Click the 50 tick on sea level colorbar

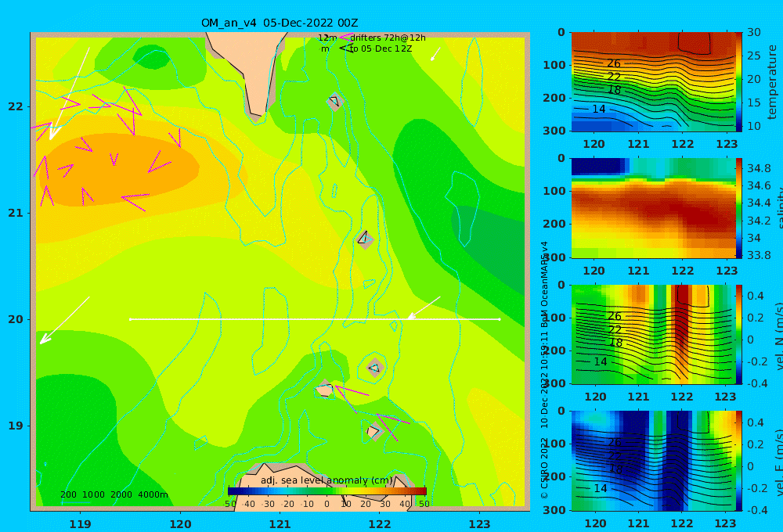pos(424,504)
